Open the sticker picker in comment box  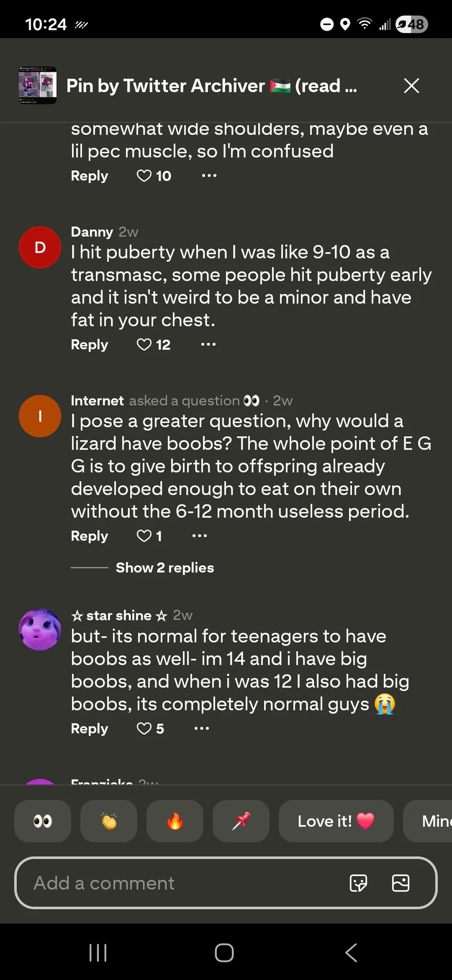[x=358, y=883]
